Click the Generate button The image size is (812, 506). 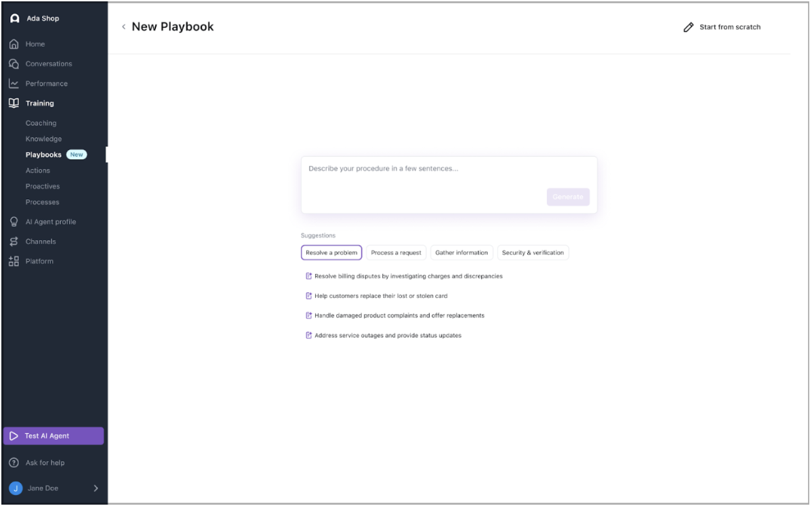pyautogui.click(x=568, y=197)
